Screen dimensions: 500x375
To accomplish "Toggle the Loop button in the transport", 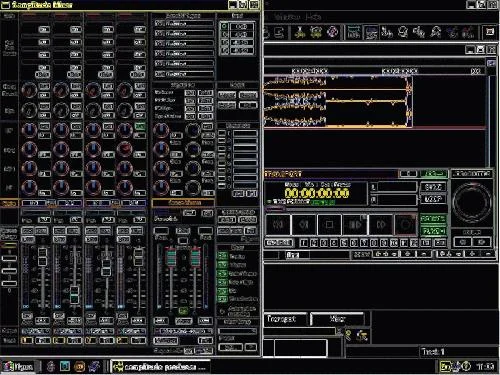I will 433,199.
